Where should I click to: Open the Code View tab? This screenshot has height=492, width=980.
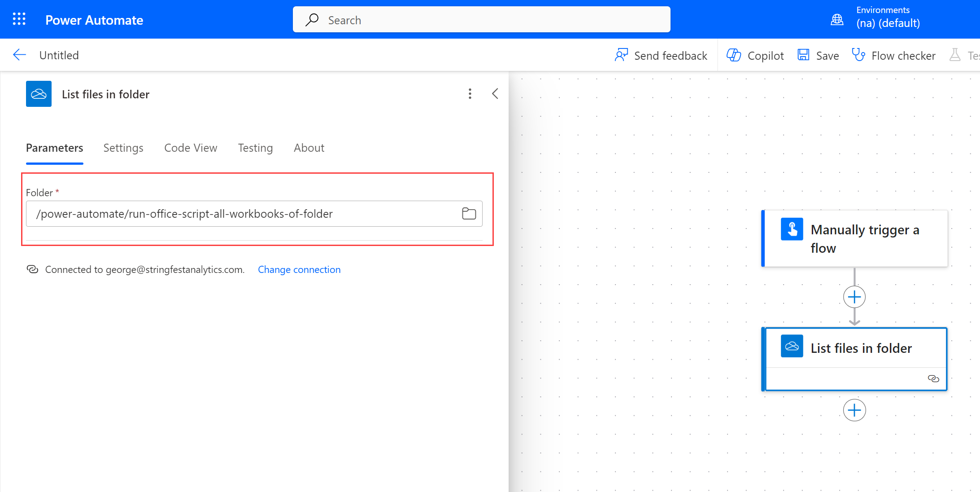(191, 148)
